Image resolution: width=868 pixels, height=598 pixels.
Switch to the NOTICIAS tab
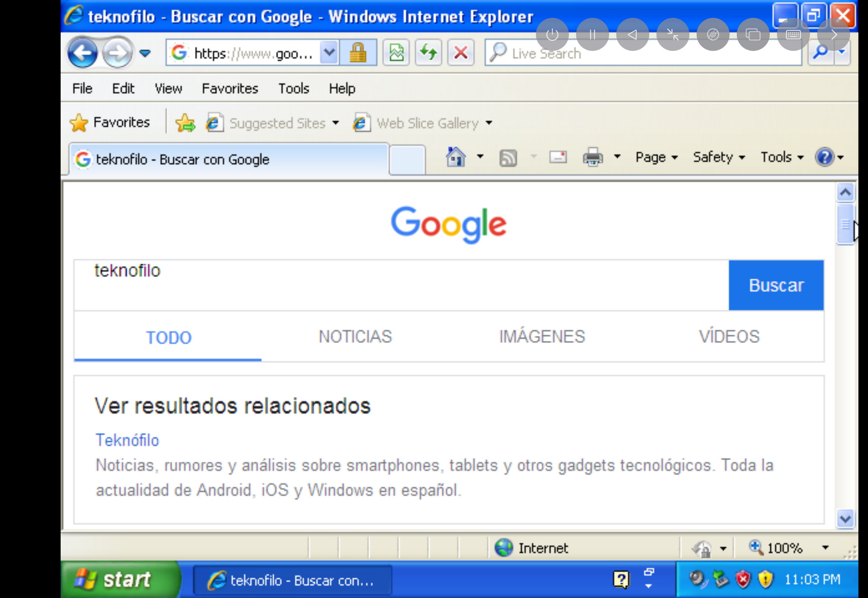(x=355, y=337)
